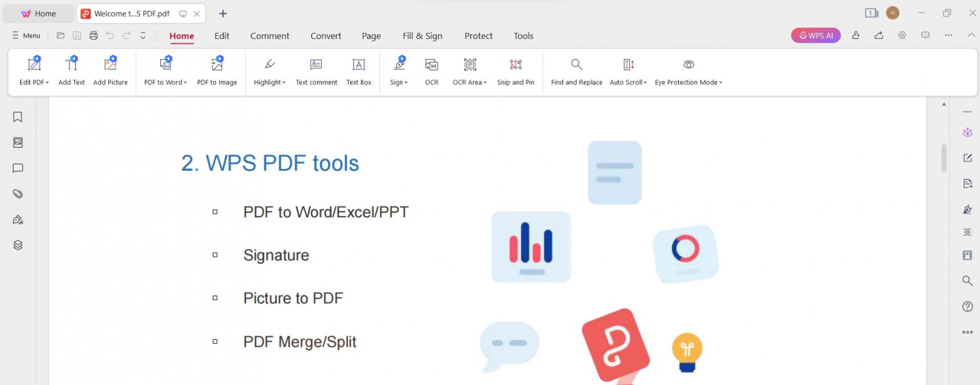Open a new tab with plus button

coord(223,14)
